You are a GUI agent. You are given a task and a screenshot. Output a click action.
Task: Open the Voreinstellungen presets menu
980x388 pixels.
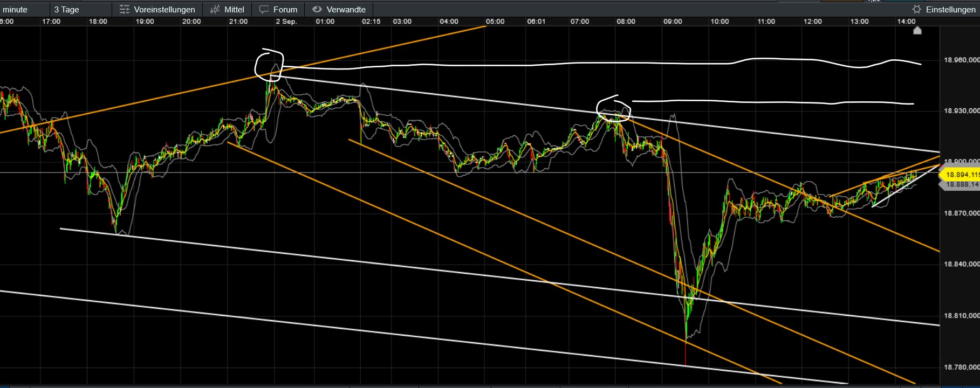coord(157,9)
